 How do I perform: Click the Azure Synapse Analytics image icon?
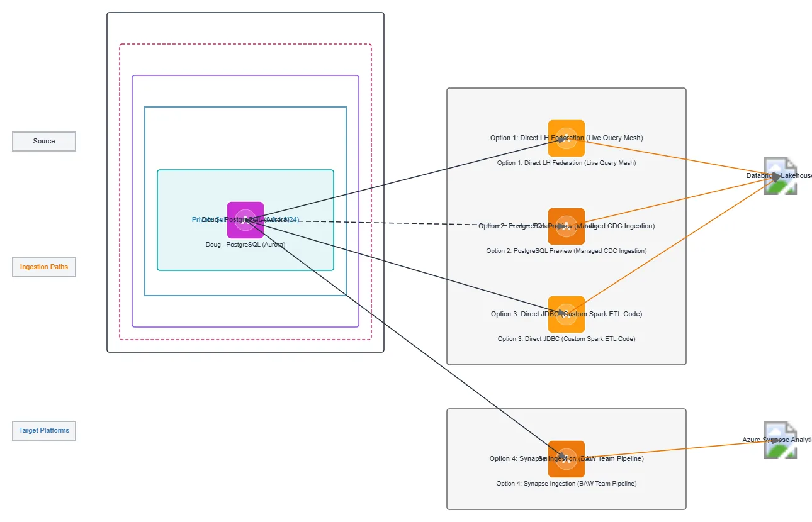pos(781,440)
